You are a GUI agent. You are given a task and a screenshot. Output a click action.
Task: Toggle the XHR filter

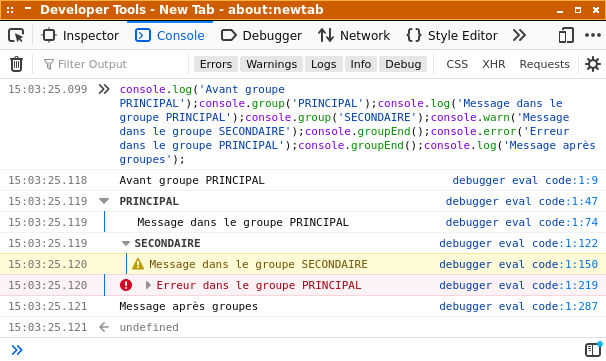point(494,64)
